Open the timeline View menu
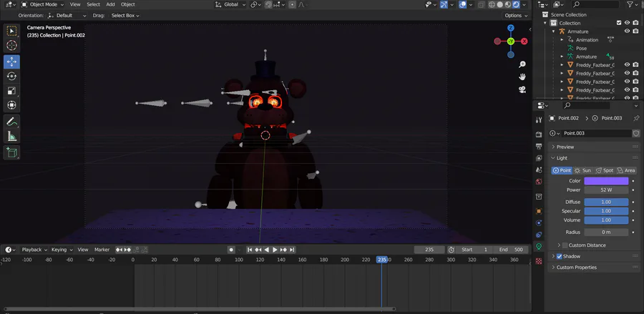Viewport: 644px width, 314px height. pos(83,250)
